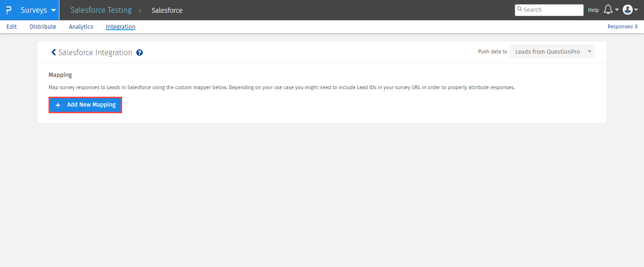644x267 pixels.
Task: Switch to the Edit tab
Action: 12,27
